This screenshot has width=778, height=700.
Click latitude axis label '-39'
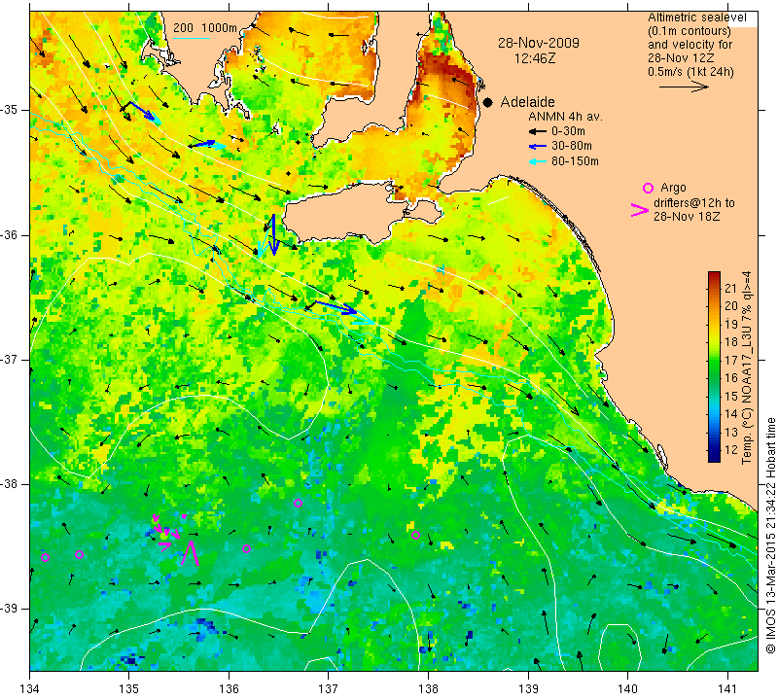(x=11, y=609)
